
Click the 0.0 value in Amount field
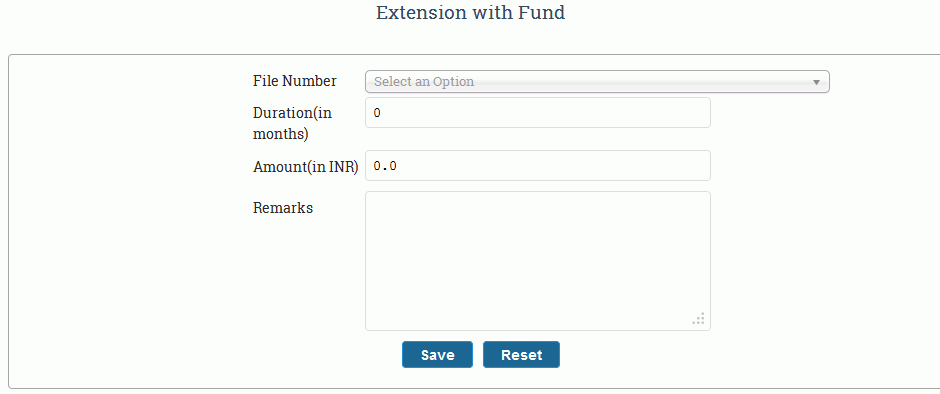[385, 166]
